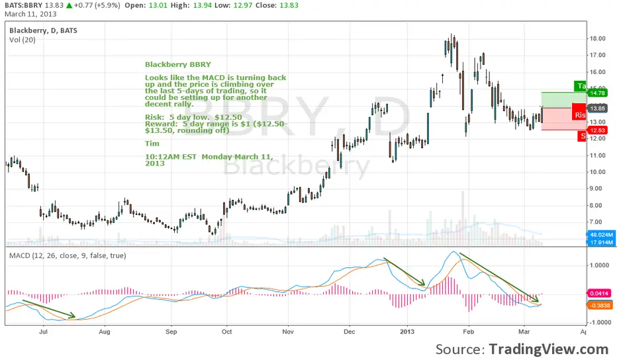
Task: Click the orange -0.3838 MACD signal label
Action: pos(599,305)
